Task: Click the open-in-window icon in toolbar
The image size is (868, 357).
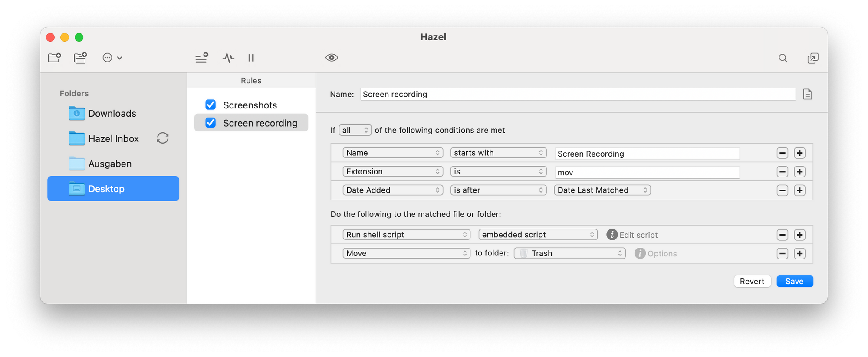Action: (813, 58)
